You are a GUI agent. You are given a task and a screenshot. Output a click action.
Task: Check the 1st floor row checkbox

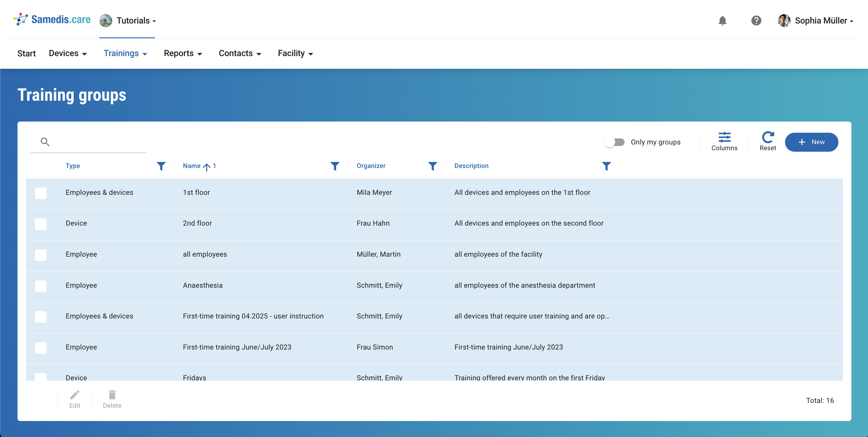click(x=41, y=193)
